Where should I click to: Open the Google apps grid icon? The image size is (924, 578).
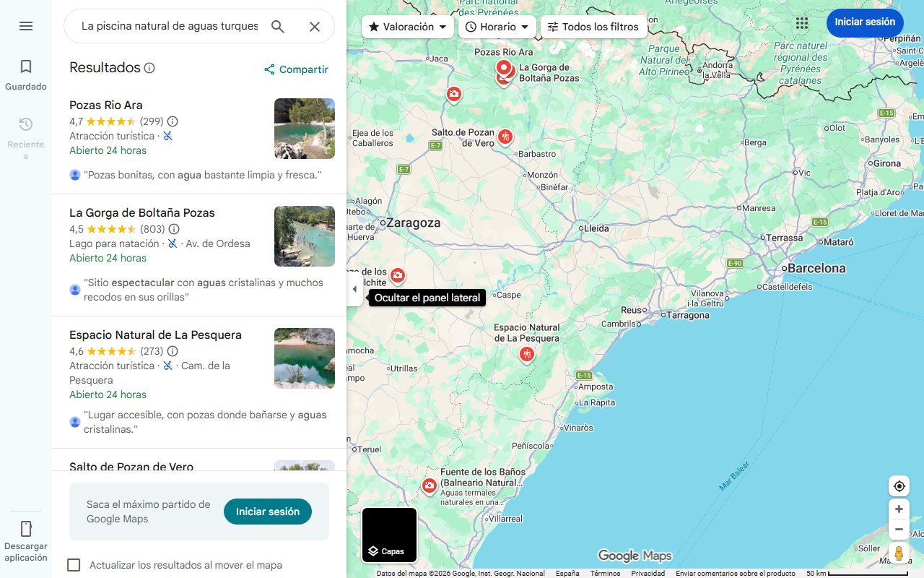pyautogui.click(x=801, y=23)
